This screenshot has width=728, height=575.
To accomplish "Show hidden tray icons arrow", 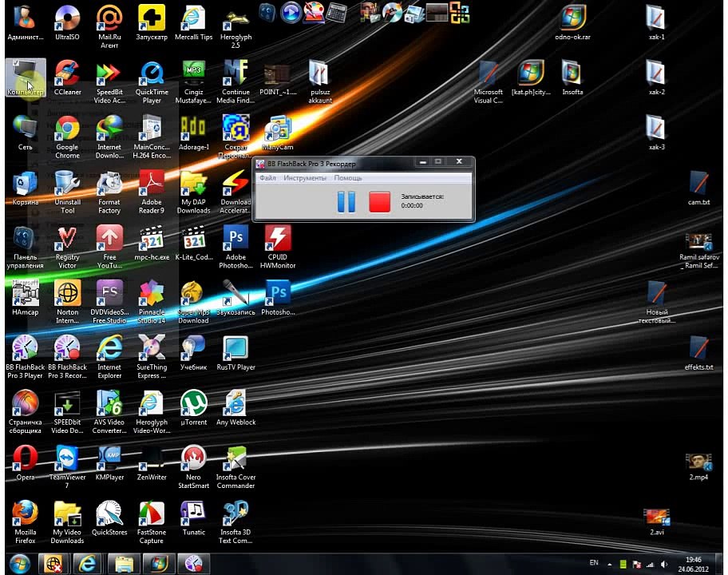I will pyautogui.click(x=609, y=565).
